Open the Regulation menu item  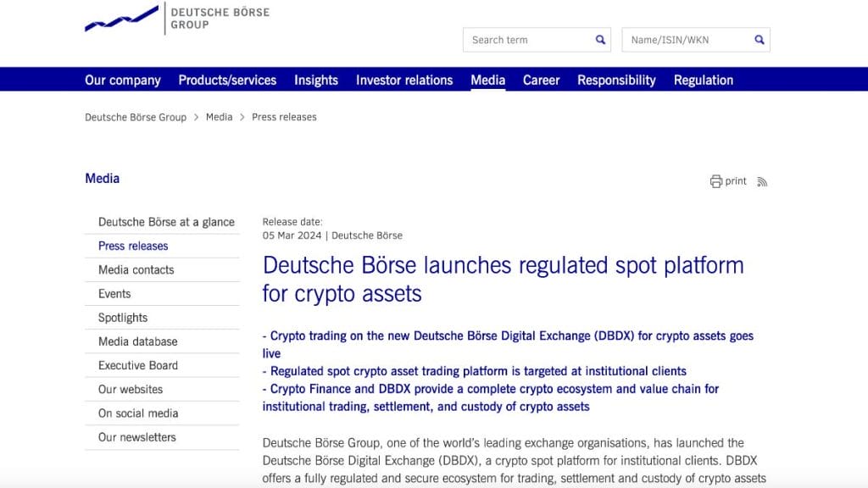tap(704, 80)
